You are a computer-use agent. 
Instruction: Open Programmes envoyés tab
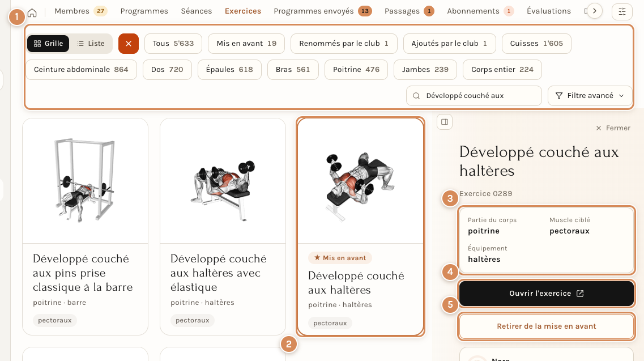click(323, 11)
